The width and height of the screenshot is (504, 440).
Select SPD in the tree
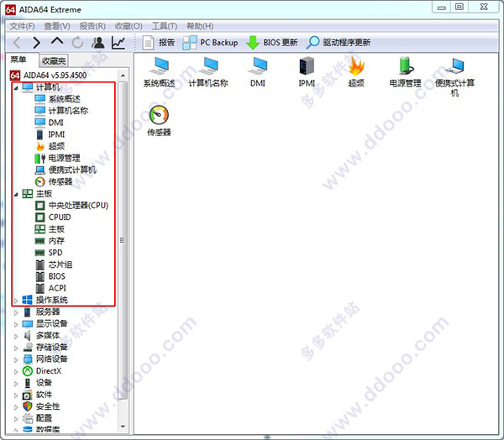(x=49, y=253)
